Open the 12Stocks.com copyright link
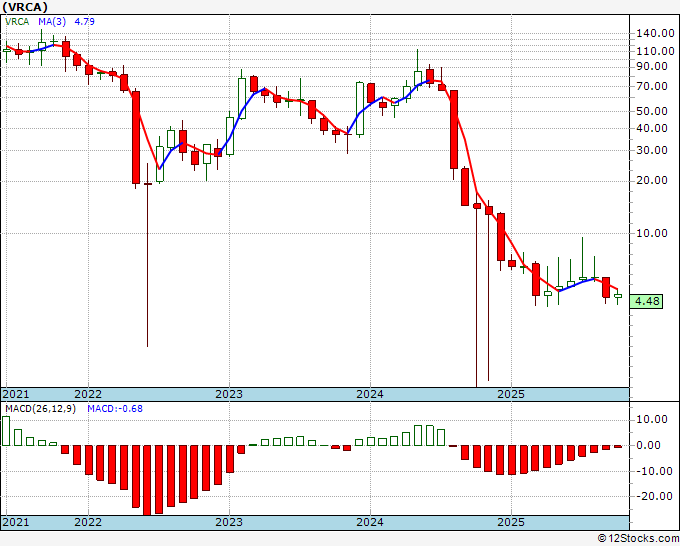The image size is (680, 546). point(638,539)
